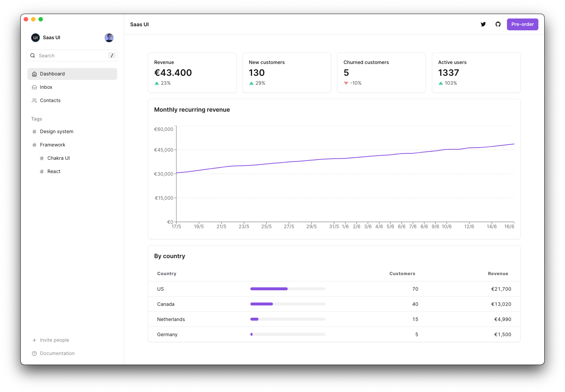Click the Dashboard home icon

point(34,74)
